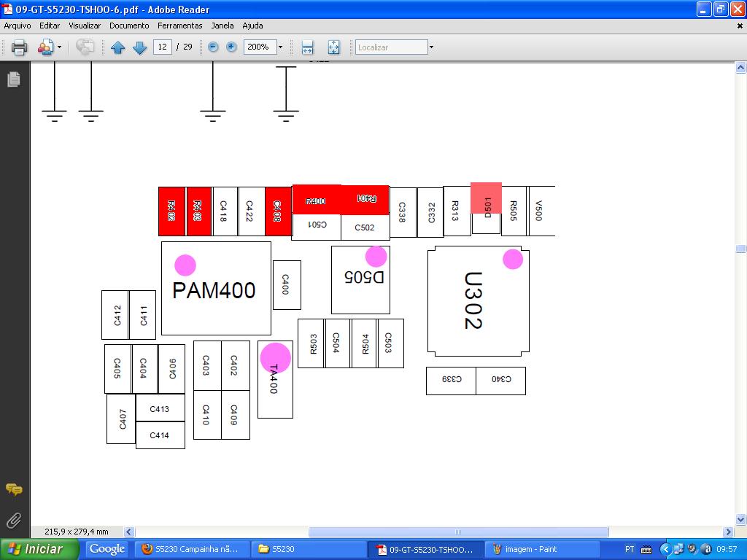Open the Attachments paperclip sidebar icon
This screenshot has height=560, width=747.
(x=14, y=521)
